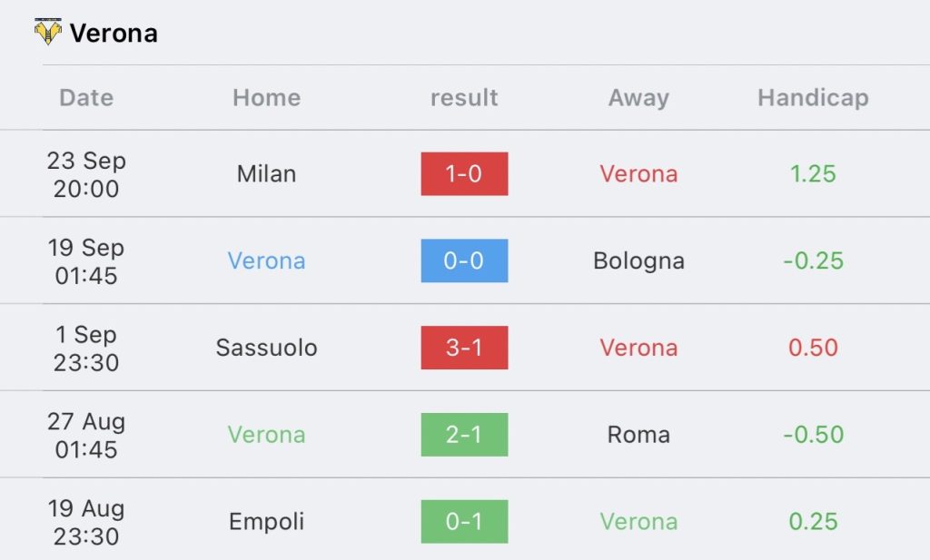Open the red 1-0 result badge

(x=464, y=173)
